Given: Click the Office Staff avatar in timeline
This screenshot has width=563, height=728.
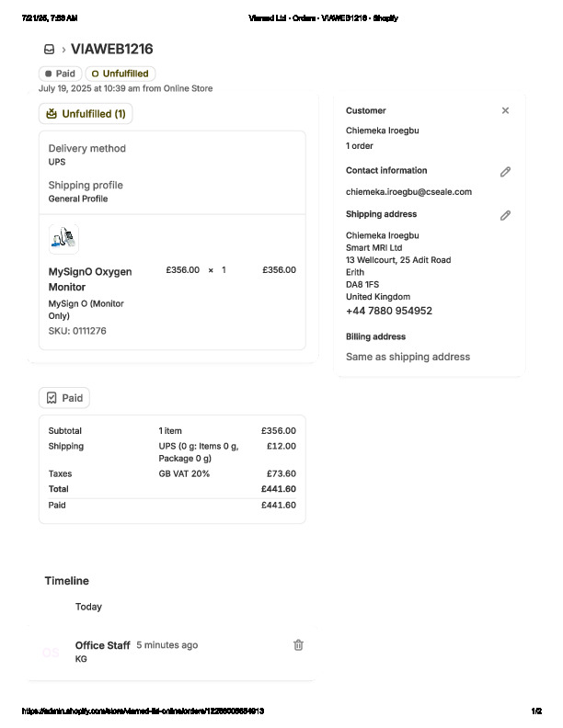Looking at the screenshot, I should (51, 653).
